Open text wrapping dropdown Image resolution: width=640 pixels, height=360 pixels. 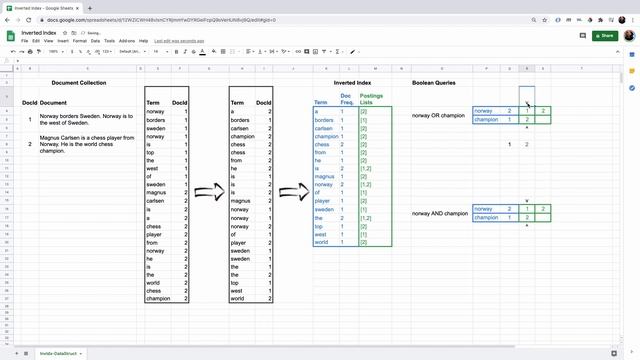point(273,52)
